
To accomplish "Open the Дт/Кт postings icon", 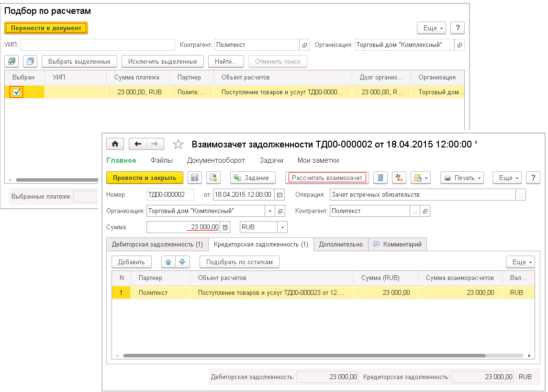I will (399, 178).
